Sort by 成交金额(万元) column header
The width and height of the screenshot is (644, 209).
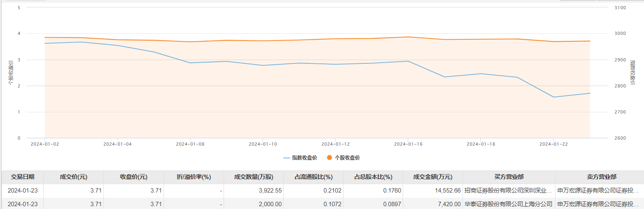click(433, 177)
